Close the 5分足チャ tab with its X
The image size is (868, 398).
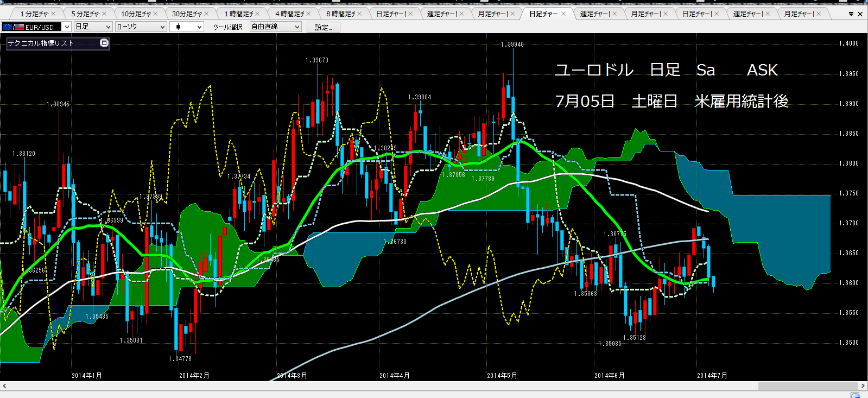[104, 14]
